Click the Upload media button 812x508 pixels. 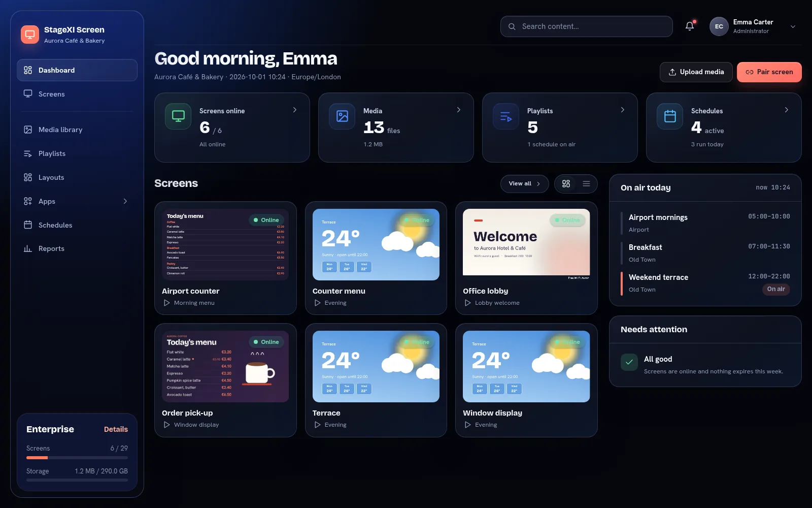pyautogui.click(x=696, y=72)
